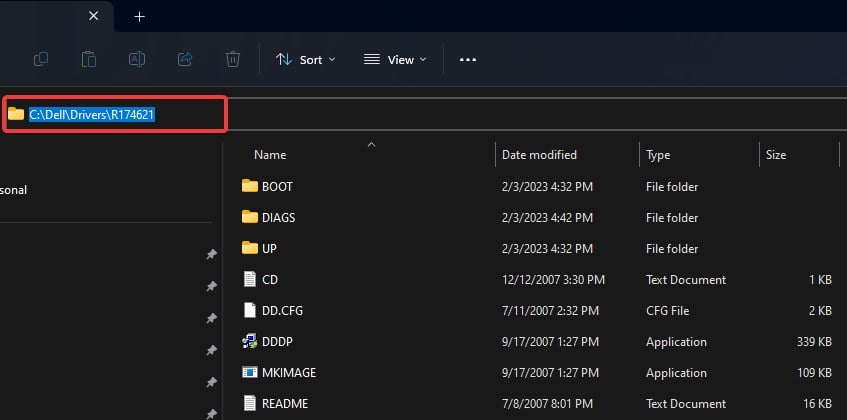Click the address bar path field
This screenshot has height=420, width=847.
pyautogui.click(x=115, y=114)
